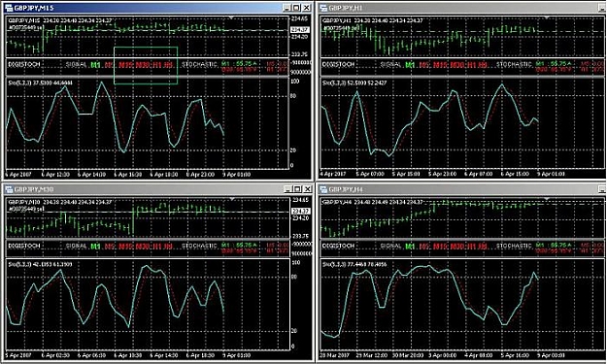This screenshot has width=607, height=364.
Task: Select the chart shift triangle in M15 chart
Action: 231,17
